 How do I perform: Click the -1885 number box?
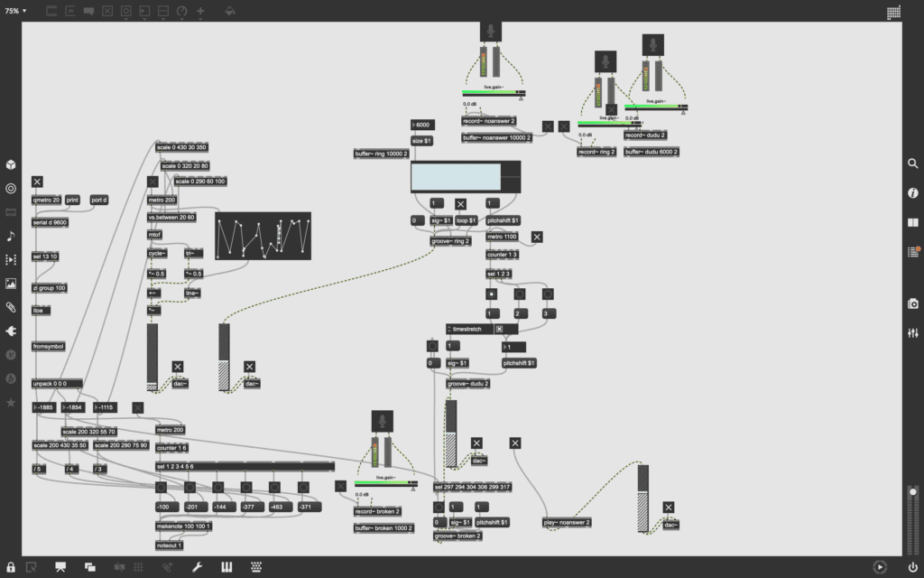click(44, 407)
